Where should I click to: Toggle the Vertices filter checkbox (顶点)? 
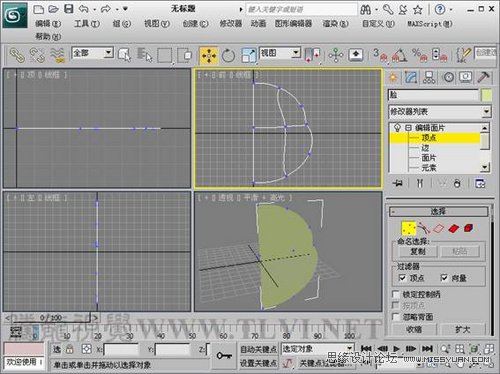pos(403,278)
